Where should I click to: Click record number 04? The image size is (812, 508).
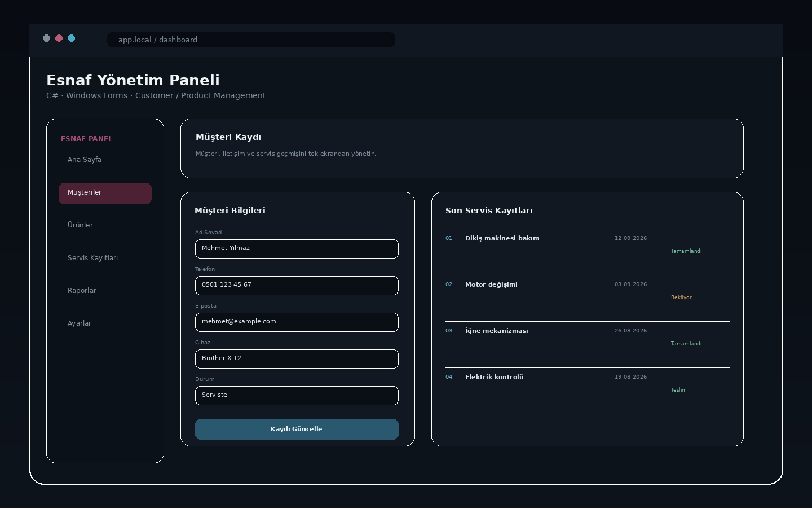coord(449,377)
